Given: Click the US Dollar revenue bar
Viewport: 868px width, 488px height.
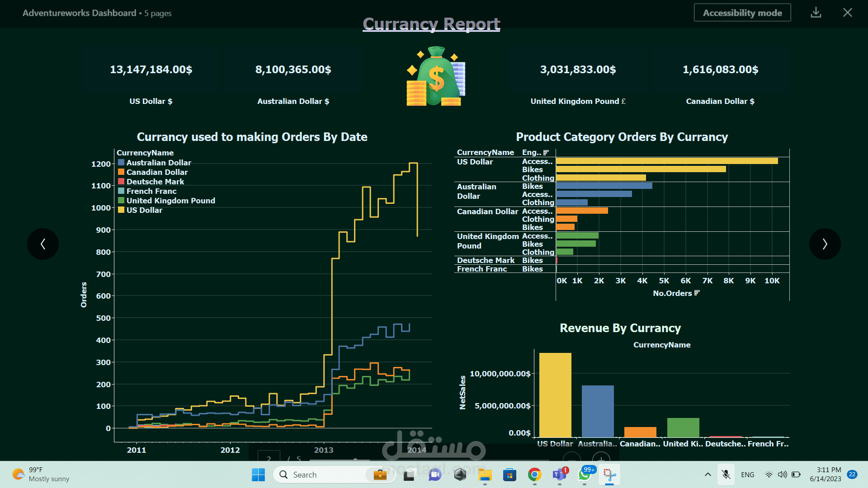Looking at the screenshot, I should tap(555, 395).
